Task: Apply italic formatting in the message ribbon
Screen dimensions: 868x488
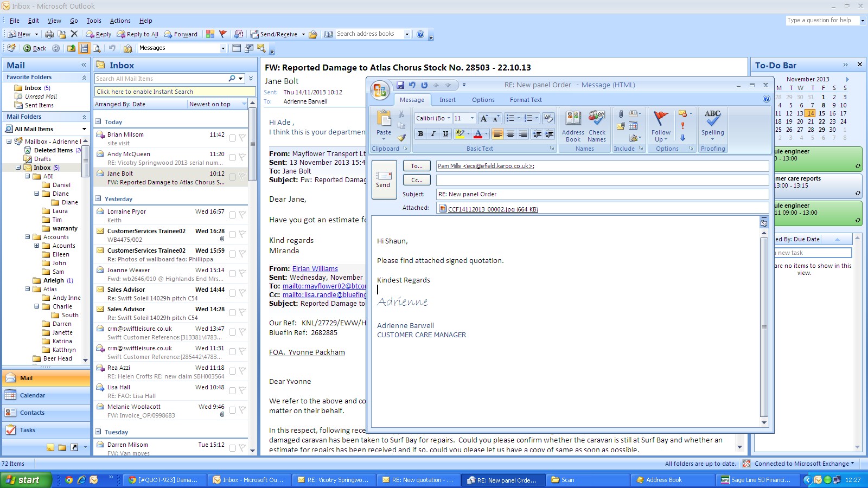Action: (x=433, y=134)
